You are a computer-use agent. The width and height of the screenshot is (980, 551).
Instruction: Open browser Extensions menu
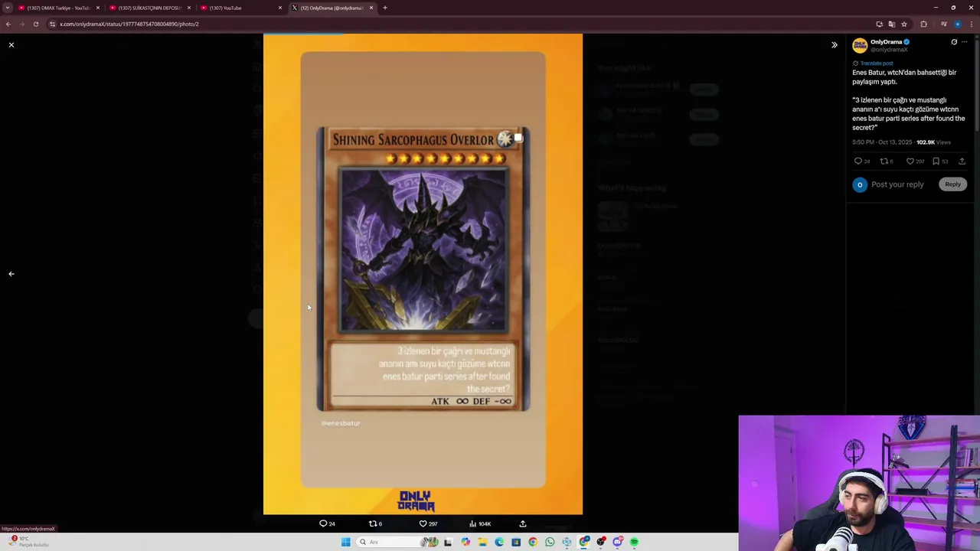923,24
